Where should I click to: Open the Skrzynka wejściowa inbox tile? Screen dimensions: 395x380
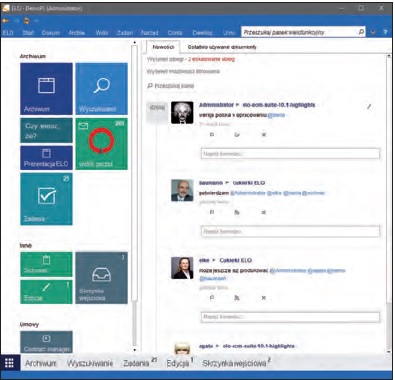coord(102,278)
